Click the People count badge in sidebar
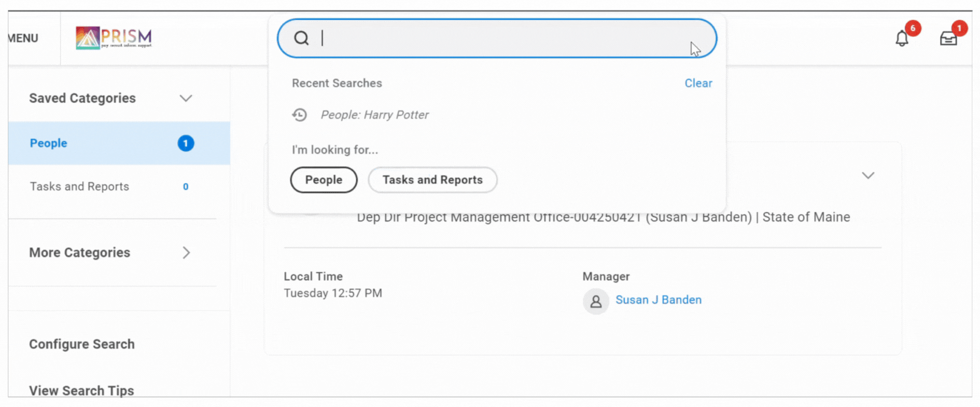Image resolution: width=980 pixels, height=407 pixels. (x=186, y=143)
